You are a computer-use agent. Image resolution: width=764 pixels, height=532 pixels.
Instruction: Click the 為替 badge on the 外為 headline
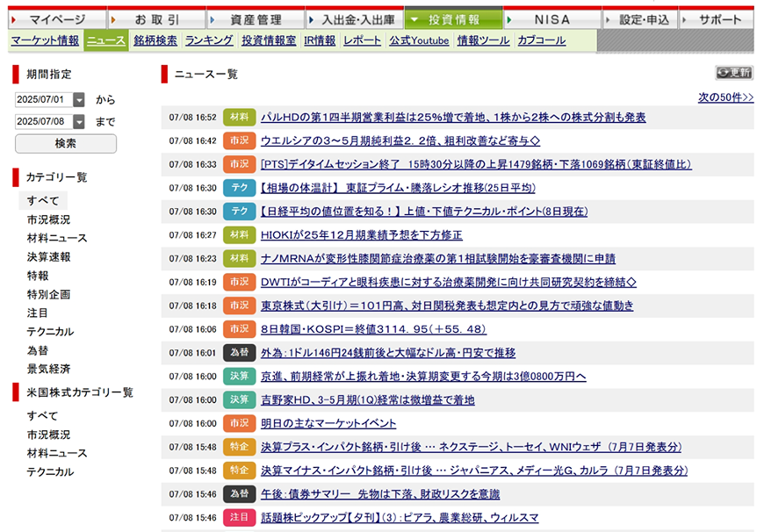click(239, 352)
